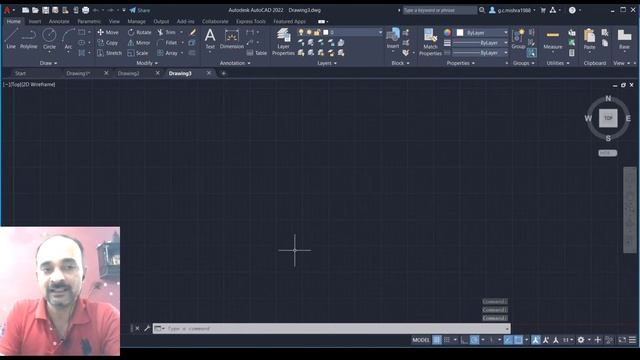Select the Dimension tool
The image size is (640, 360).
click(x=231, y=39)
